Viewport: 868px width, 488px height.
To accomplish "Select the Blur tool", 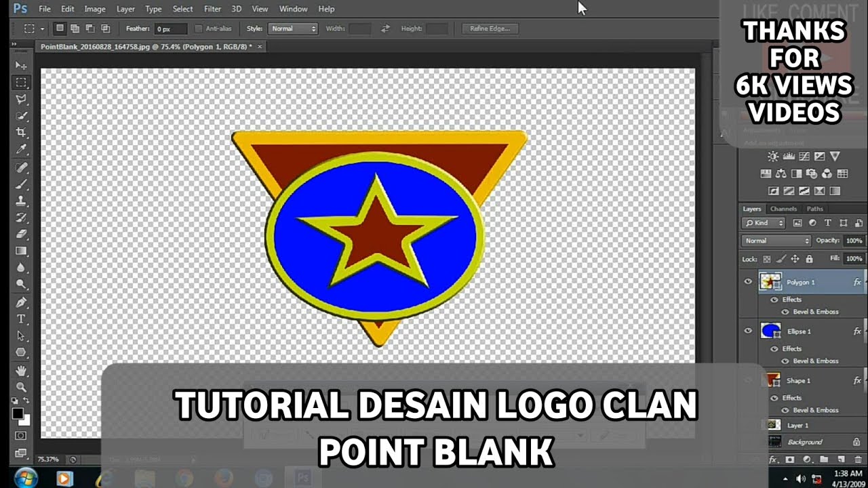I will (x=21, y=268).
